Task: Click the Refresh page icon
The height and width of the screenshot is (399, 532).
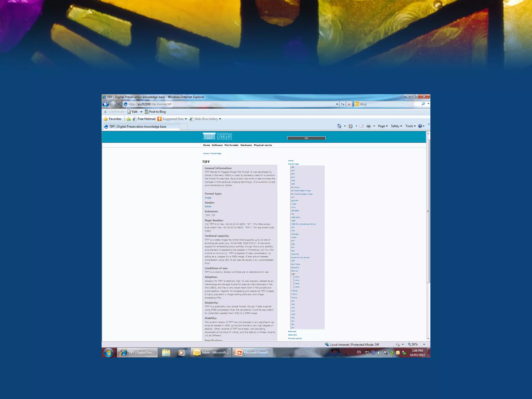Action: [x=343, y=104]
